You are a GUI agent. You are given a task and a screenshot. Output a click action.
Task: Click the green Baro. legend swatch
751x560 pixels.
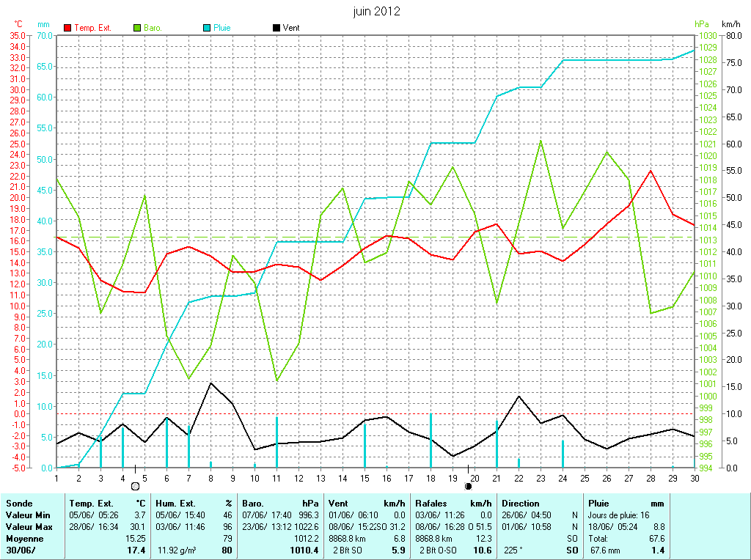coord(137,28)
